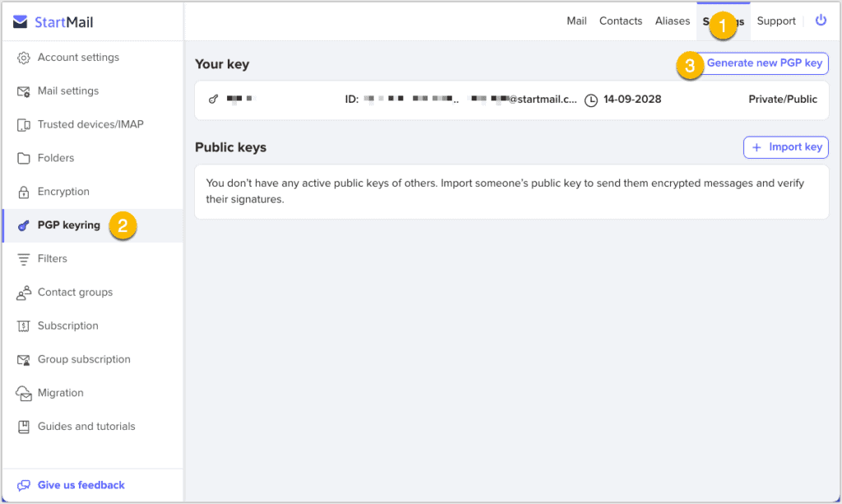Select Folders in the sidebar

[x=56, y=158]
